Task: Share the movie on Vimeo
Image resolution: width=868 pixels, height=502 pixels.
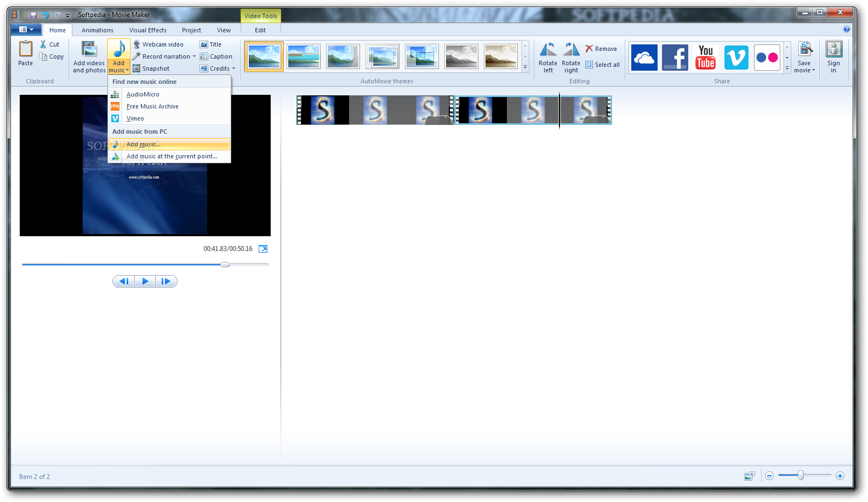Action: 736,58
